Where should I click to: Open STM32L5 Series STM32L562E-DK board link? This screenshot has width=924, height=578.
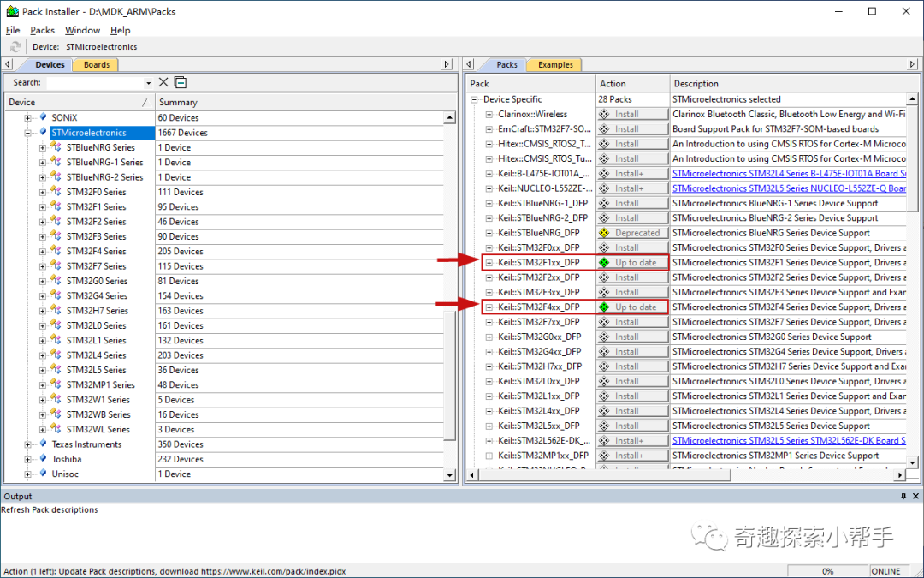pyautogui.click(x=789, y=441)
